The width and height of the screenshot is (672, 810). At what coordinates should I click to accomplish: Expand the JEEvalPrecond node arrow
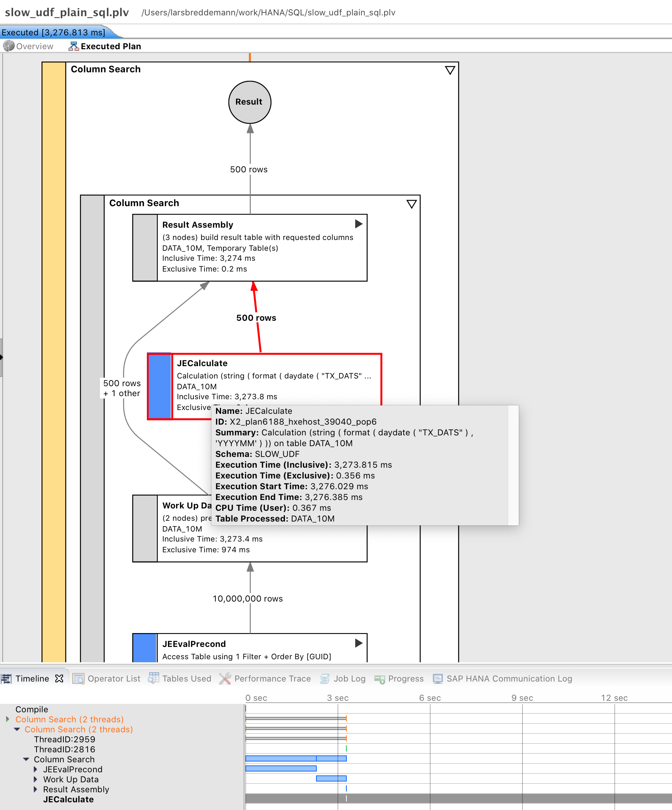tap(359, 643)
